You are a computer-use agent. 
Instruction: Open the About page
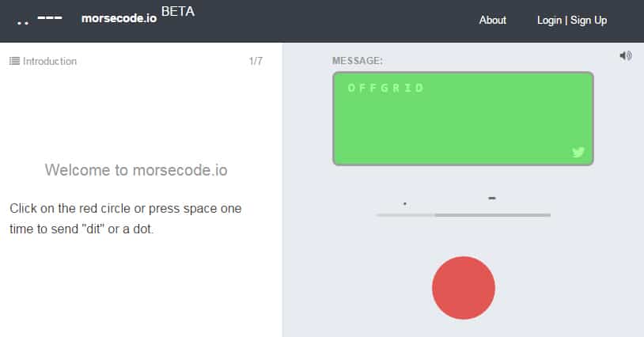pyautogui.click(x=492, y=20)
